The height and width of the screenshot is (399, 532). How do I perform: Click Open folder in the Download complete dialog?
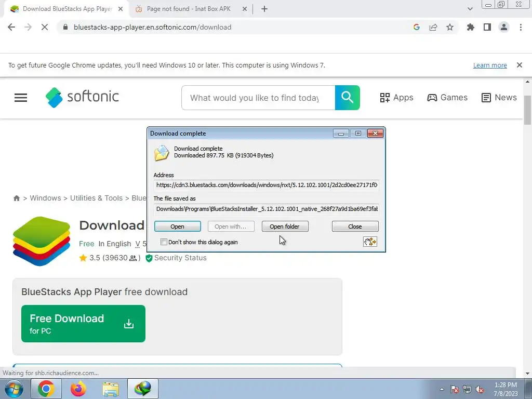point(285,227)
